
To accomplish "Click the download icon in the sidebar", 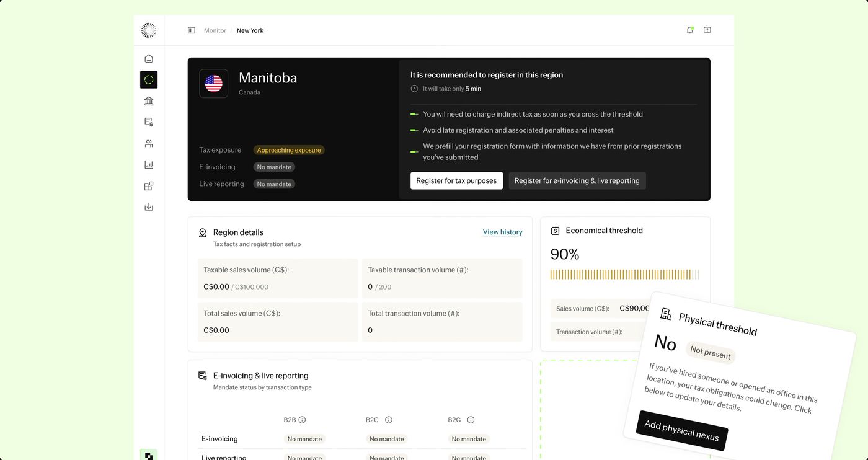I will click(149, 207).
